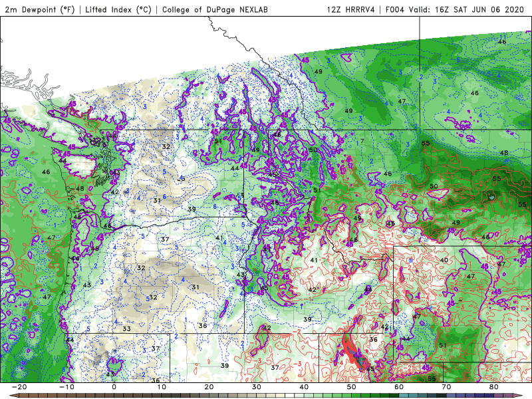Click the 'College of DuPage NEXLAB' title text
The height and width of the screenshot is (399, 532).
tap(215, 9)
